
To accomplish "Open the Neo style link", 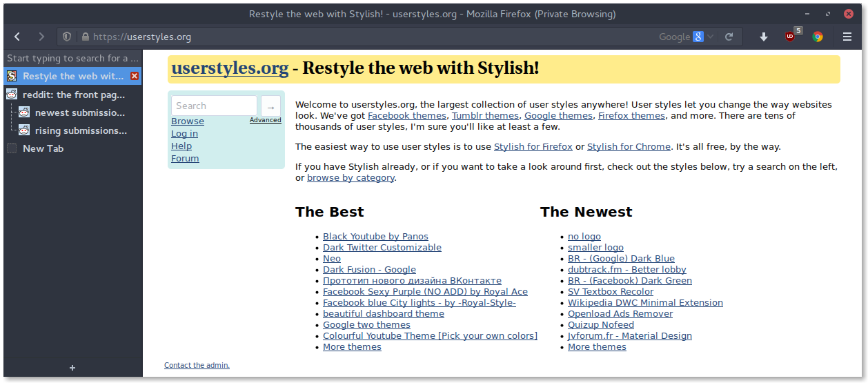I will [332, 259].
